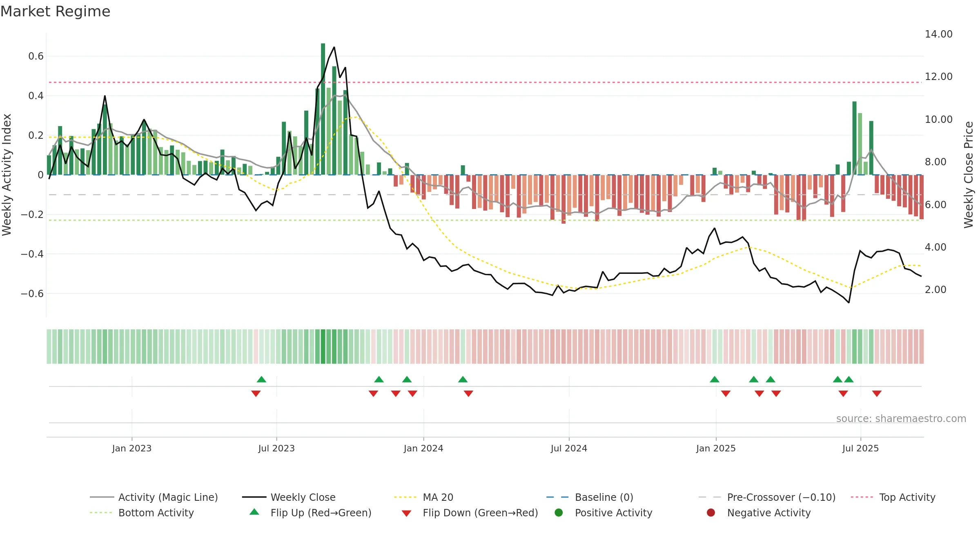Viewport: 980px width, 551px height.
Task: Click the Negative Activity red circle icon
Action: coord(711,512)
